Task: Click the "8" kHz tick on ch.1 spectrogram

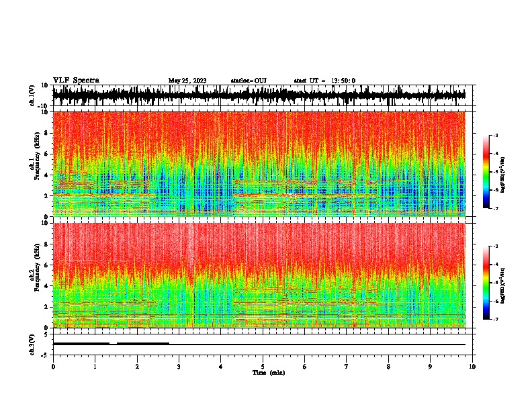Action: pos(47,133)
